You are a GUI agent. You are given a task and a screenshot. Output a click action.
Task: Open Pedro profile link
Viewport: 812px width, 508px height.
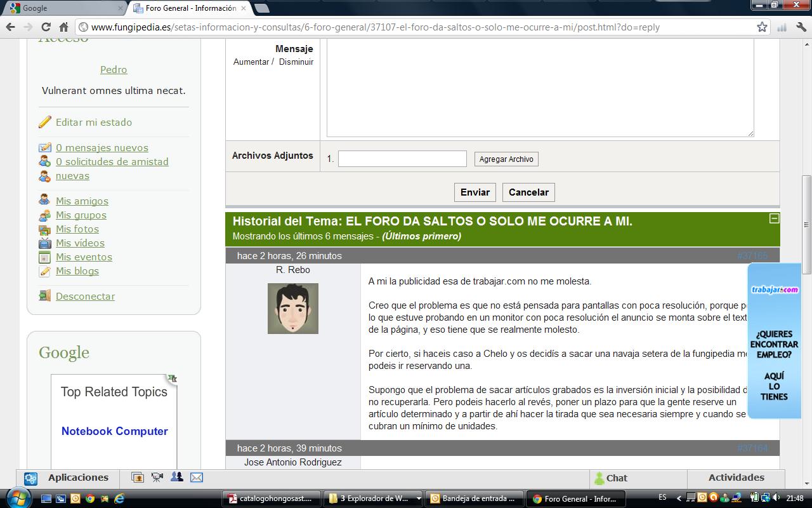[x=114, y=70]
